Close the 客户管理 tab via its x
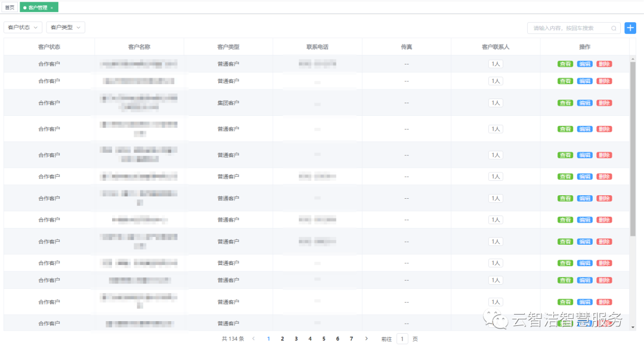 [52, 8]
